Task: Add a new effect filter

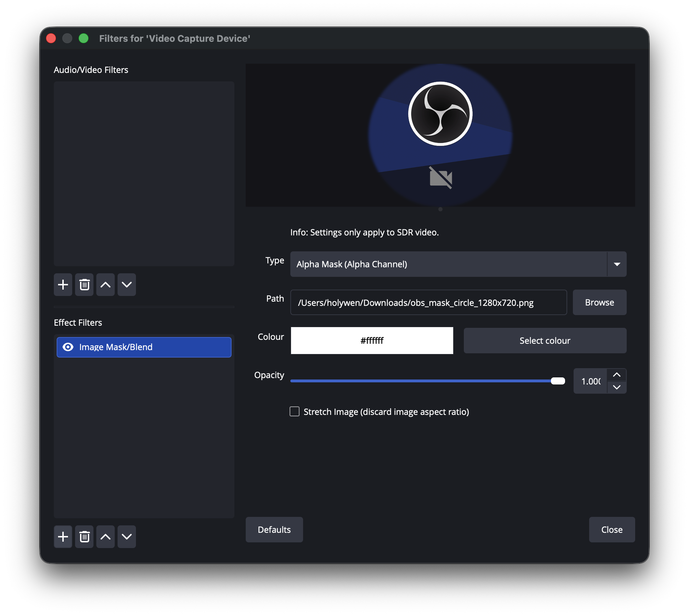Action: click(x=63, y=537)
